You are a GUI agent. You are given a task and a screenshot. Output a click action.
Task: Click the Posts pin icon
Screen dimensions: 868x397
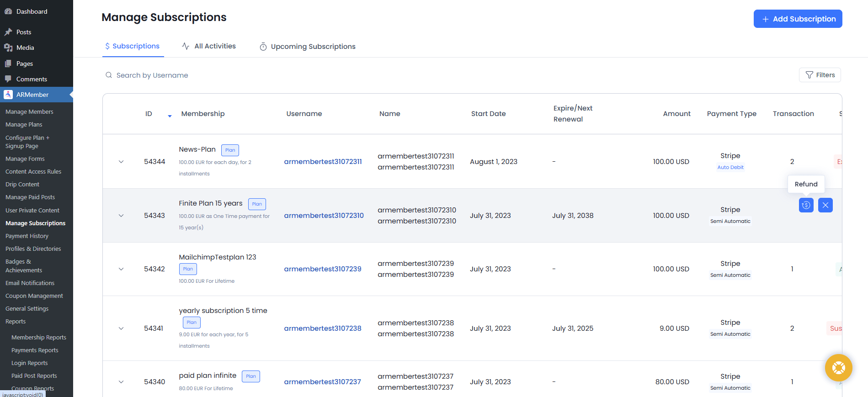click(8, 32)
